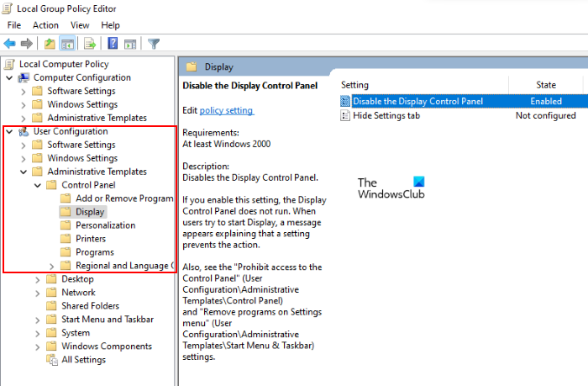
Task: Open the Help menu
Action: (x=110, y=25)
